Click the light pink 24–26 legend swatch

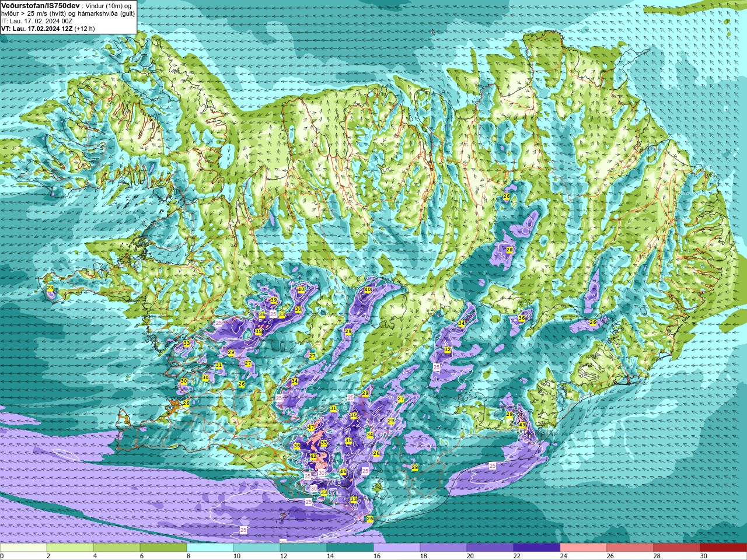(584, 548)
